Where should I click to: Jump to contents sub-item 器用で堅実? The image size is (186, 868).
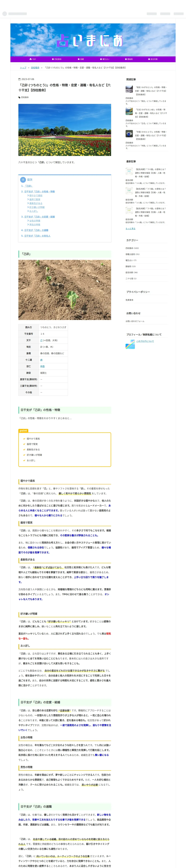[35, 199]
